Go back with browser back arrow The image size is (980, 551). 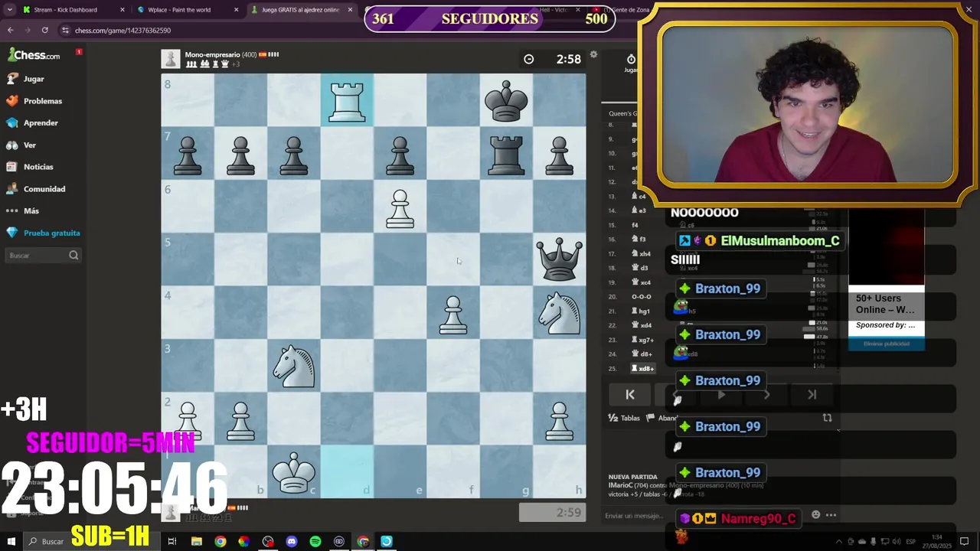tap(10, 30)
